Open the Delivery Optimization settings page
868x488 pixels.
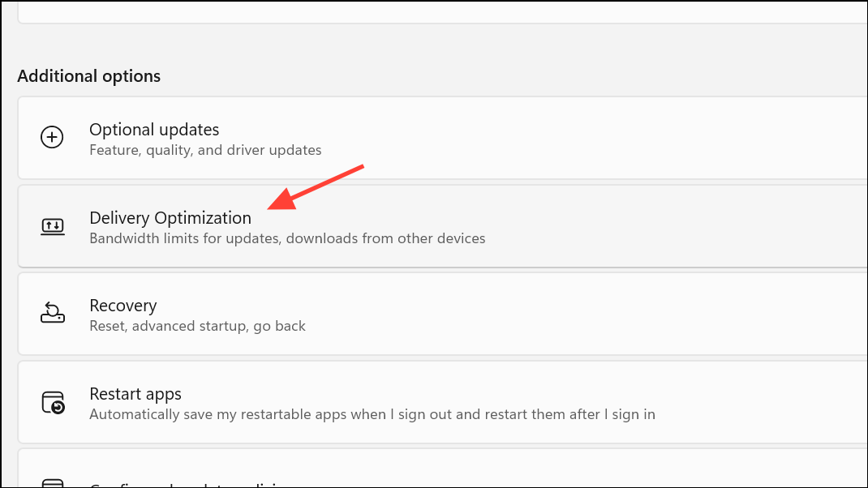click(x=324, y=226)
